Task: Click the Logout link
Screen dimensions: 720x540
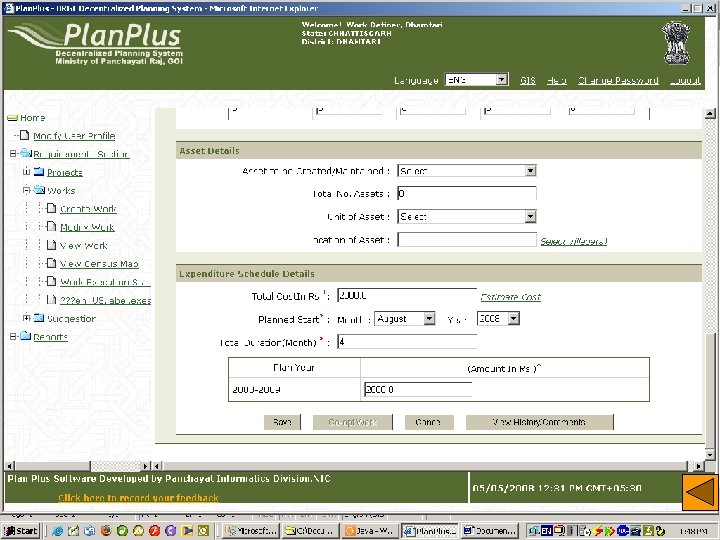Action: (685, 80)
